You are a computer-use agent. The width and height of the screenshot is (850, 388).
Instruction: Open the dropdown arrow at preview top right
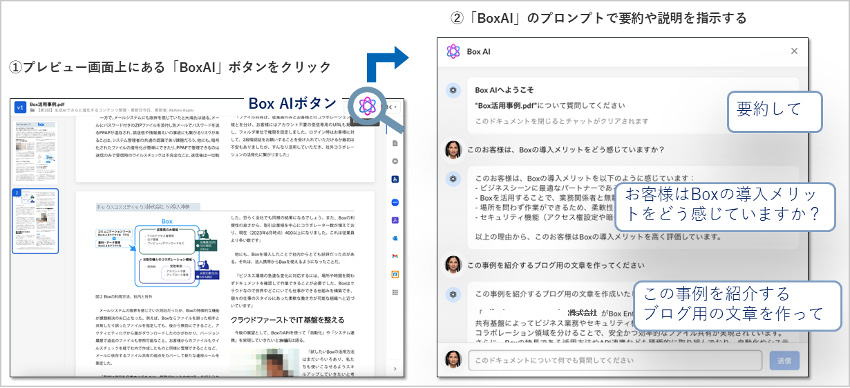tap(394, 106)
